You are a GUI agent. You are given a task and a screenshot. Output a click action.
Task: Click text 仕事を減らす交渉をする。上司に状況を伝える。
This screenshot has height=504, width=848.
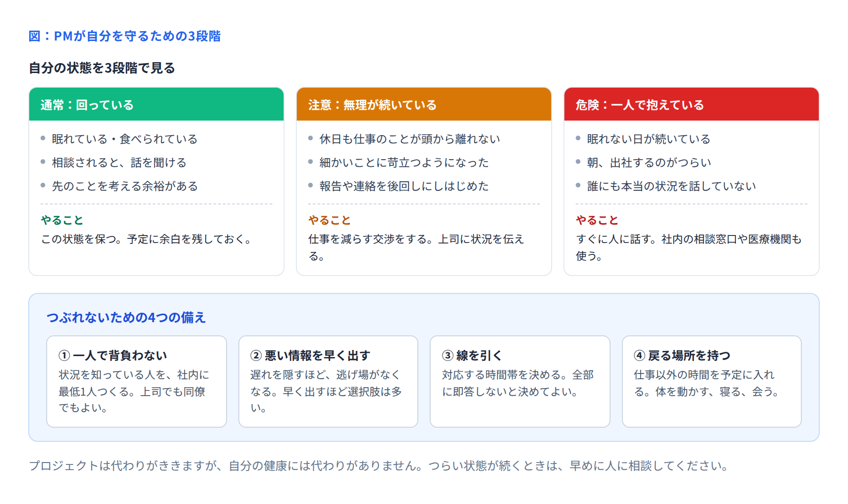(x=416, y=247)
